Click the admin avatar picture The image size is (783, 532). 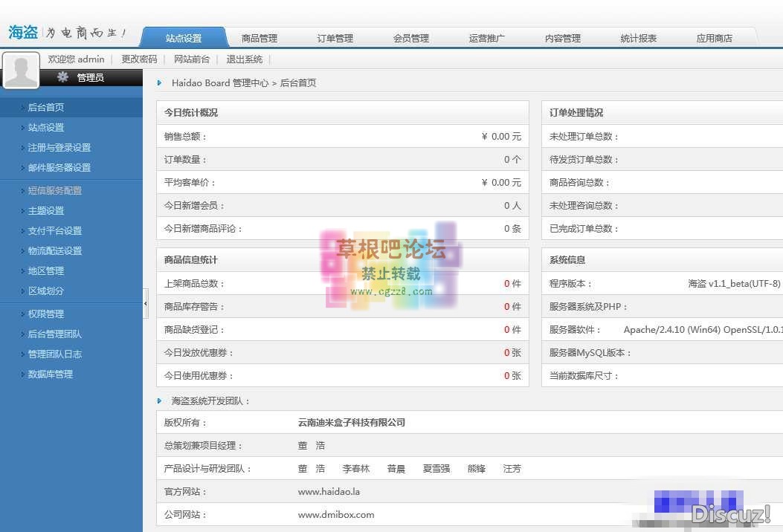tap(22, 70)
